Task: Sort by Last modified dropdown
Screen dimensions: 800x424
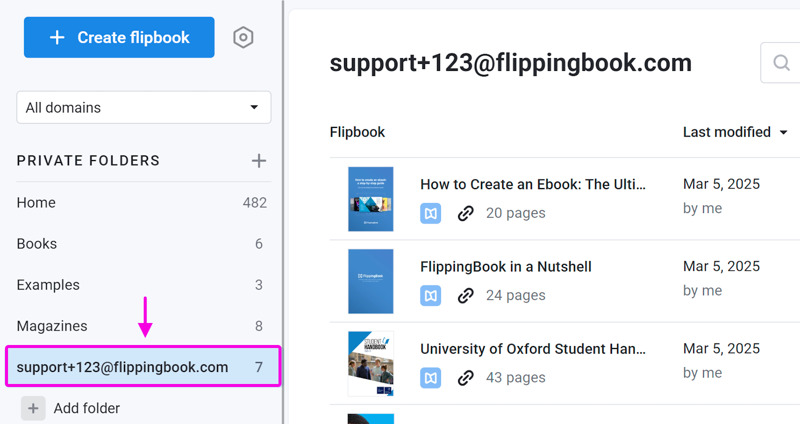Action: tap(735, 132)
